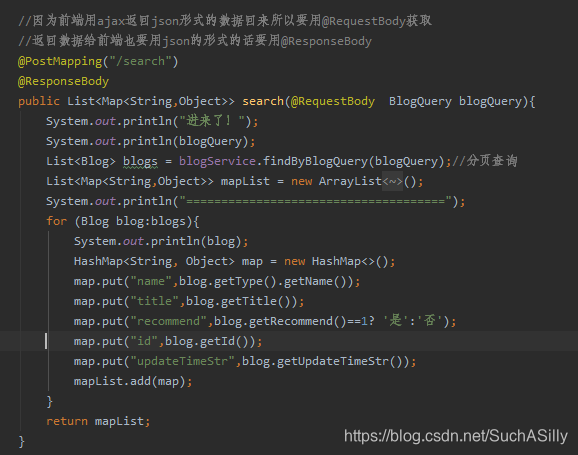
Task: Click blogService field reference
Action: pos(217,161)
